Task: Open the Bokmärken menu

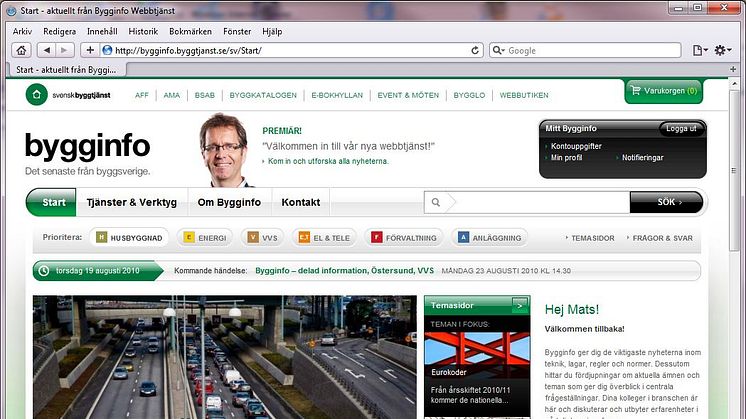Action: point(190,31)
